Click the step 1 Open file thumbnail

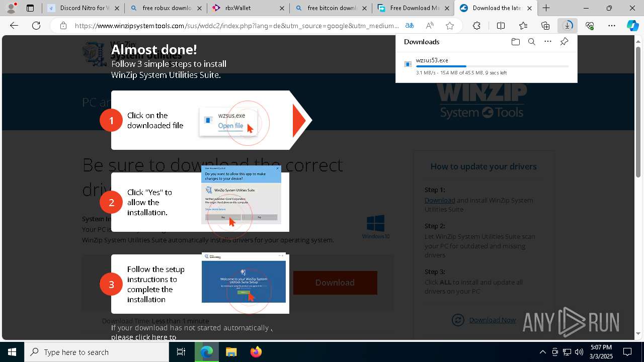(229, 121)
